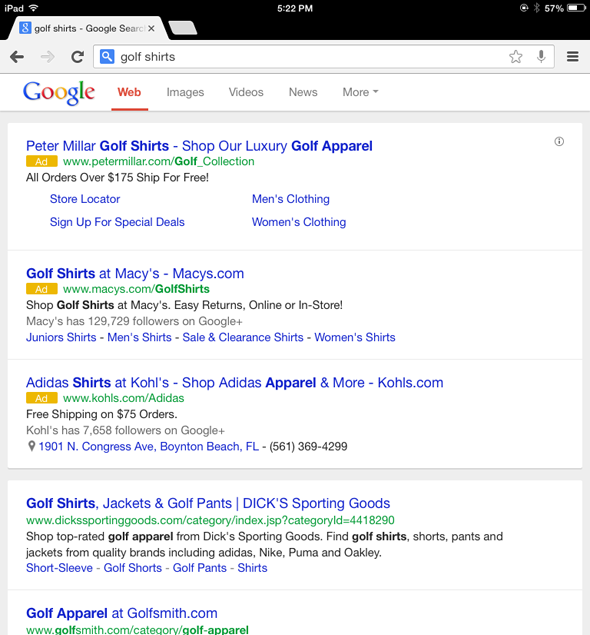
Task: Open 1901 N. Congress Ave address link
Action: [149, 446]
